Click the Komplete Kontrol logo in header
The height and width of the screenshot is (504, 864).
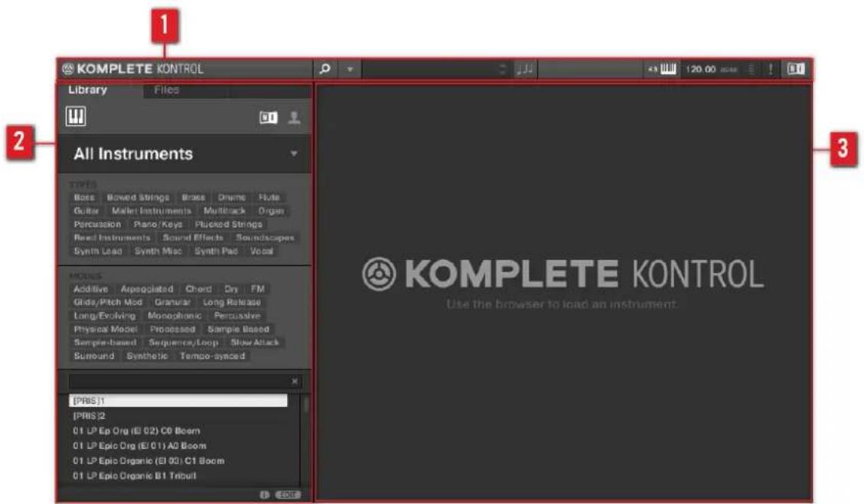point(133,69)
